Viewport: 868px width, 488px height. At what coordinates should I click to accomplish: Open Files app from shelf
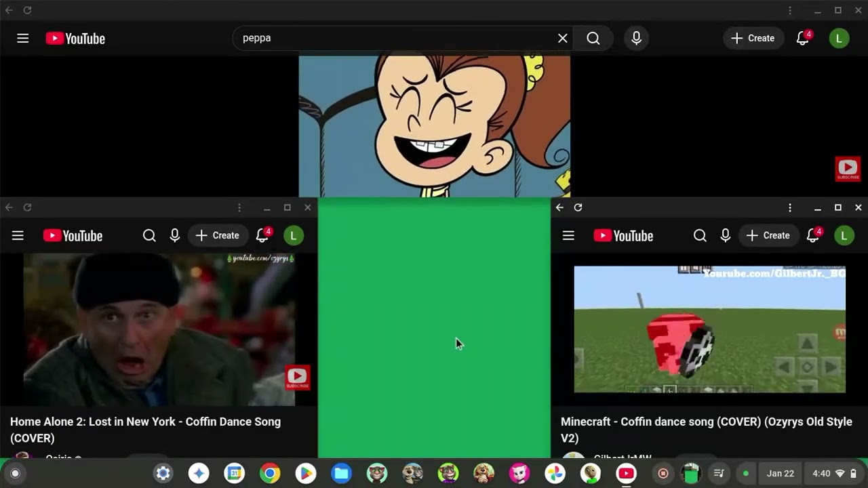[x=341, y=474]
